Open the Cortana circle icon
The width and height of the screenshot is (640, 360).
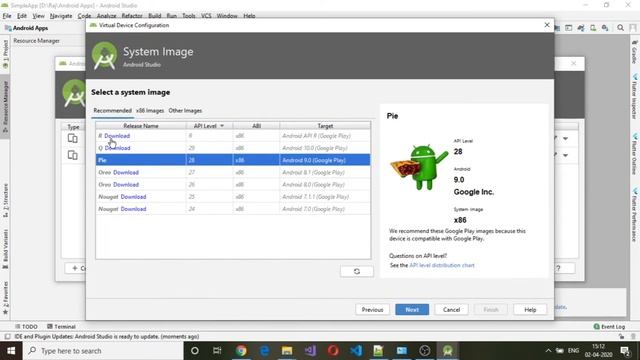pyautogui.click(x=195, y=351)
